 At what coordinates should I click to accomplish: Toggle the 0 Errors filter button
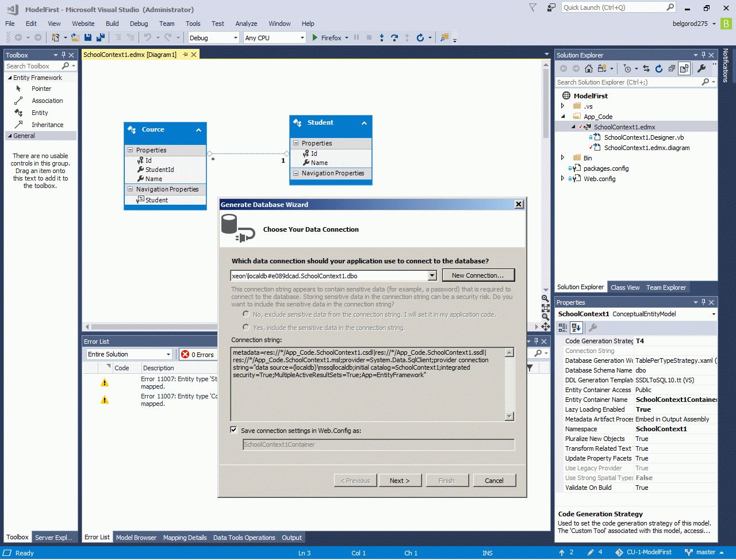(x=198, y=354)
